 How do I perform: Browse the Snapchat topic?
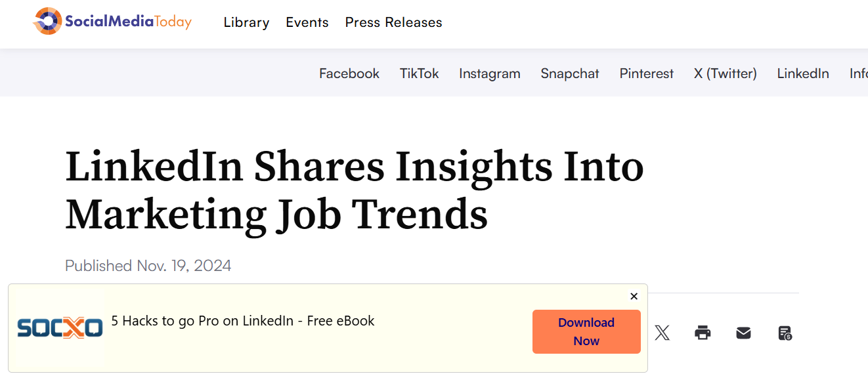click(x=570, y=73)
